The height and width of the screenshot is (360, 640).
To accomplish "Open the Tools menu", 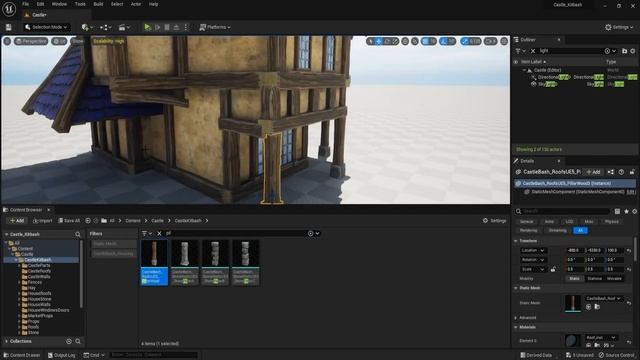I will [80, 4].
